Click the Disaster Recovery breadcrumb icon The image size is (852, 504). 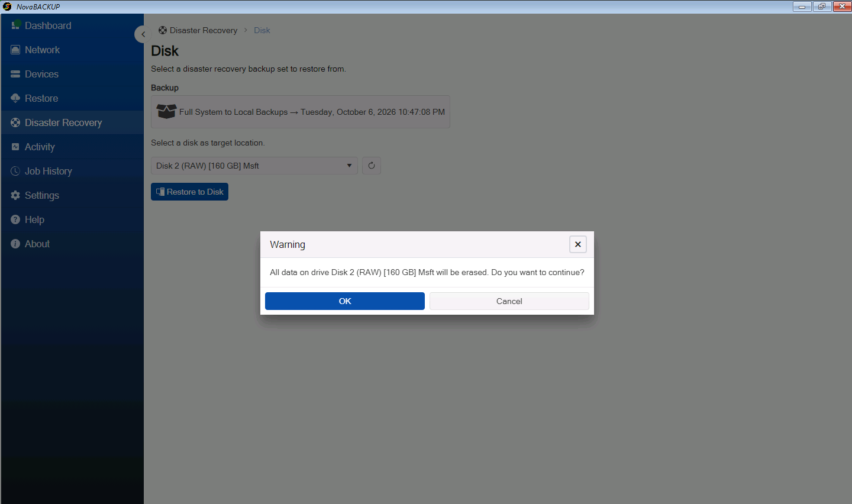tap(163, 30)
